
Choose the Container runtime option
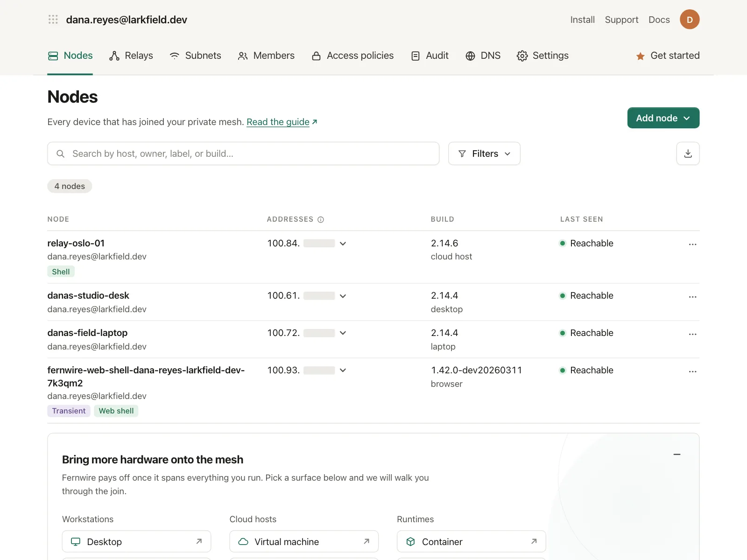click(x=472, y=541)
